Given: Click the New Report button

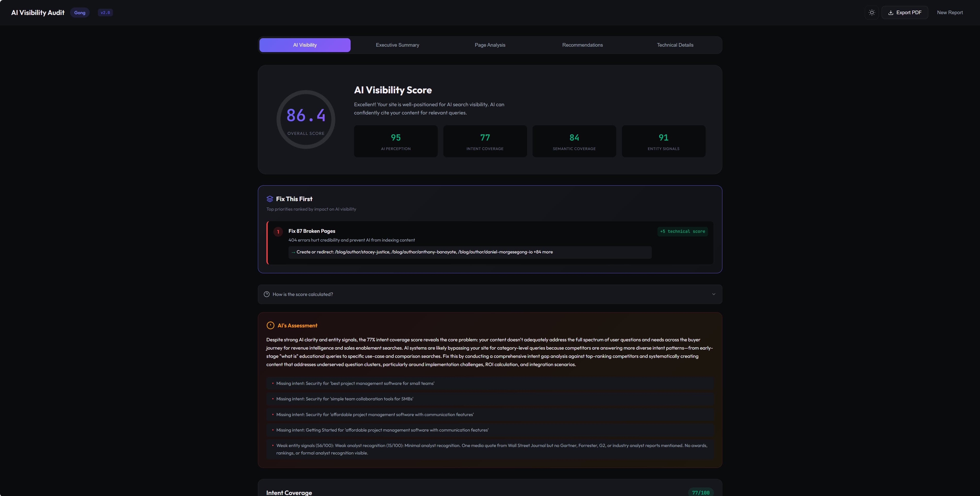Looking at the screenshot, I should point(950,13).
